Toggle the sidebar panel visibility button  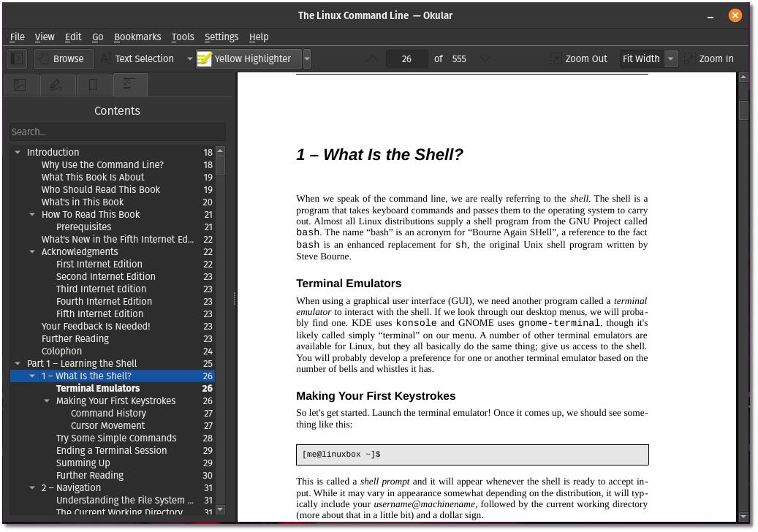tap(18, 58)
